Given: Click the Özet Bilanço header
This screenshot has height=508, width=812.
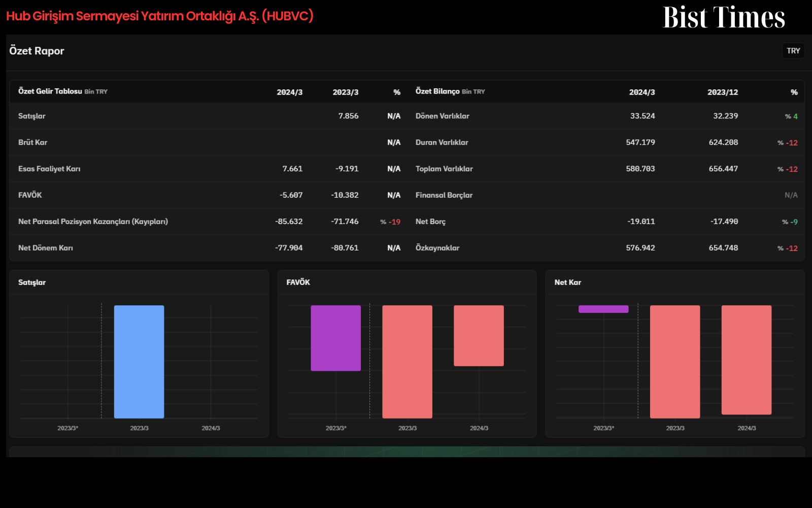Looking at the screenshot, I should 437,91.
